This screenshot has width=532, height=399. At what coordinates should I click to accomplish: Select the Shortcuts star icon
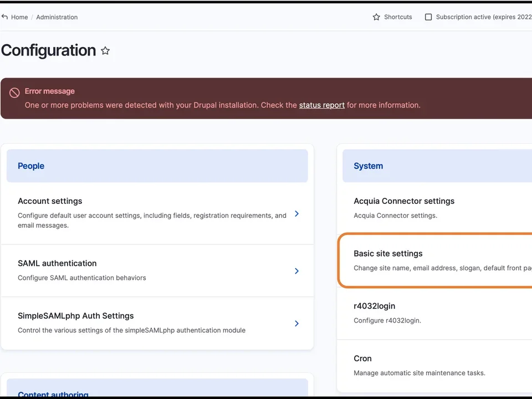376,17
